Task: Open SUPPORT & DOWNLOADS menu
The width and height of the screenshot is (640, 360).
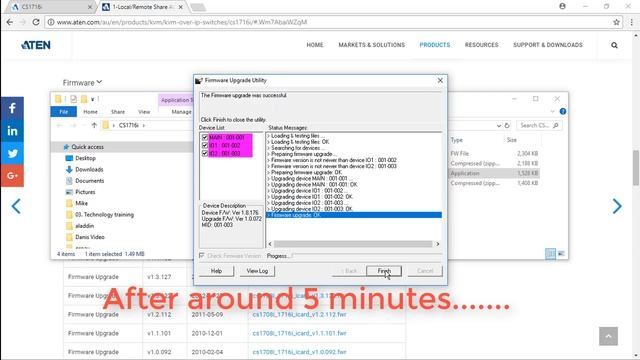Action: click(x=548, y=45)
